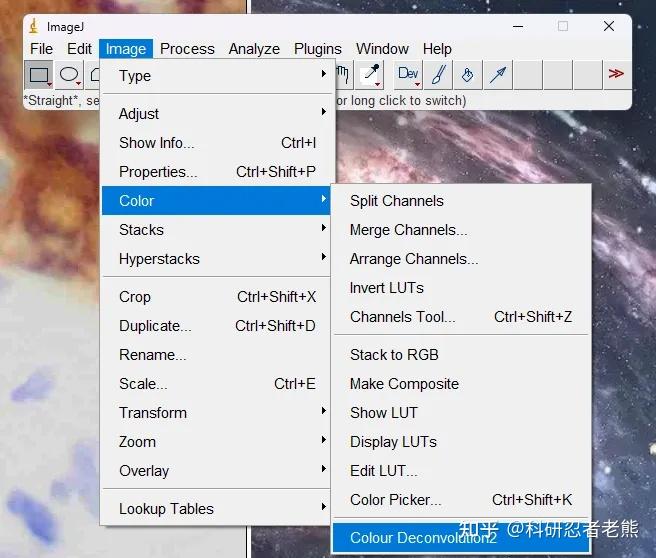
Task: Open the Edit menu
Action: click(x=79, y=49)
